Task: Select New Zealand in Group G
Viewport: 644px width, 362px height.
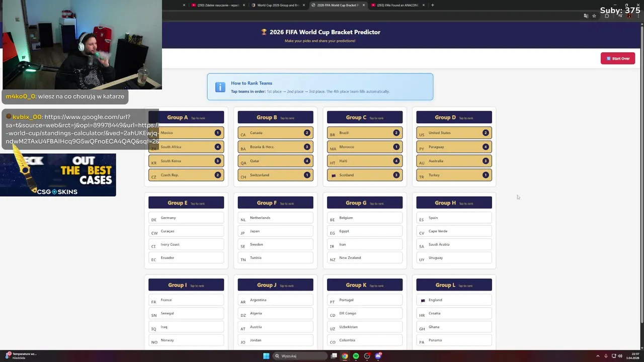Action: click(365, 258)
